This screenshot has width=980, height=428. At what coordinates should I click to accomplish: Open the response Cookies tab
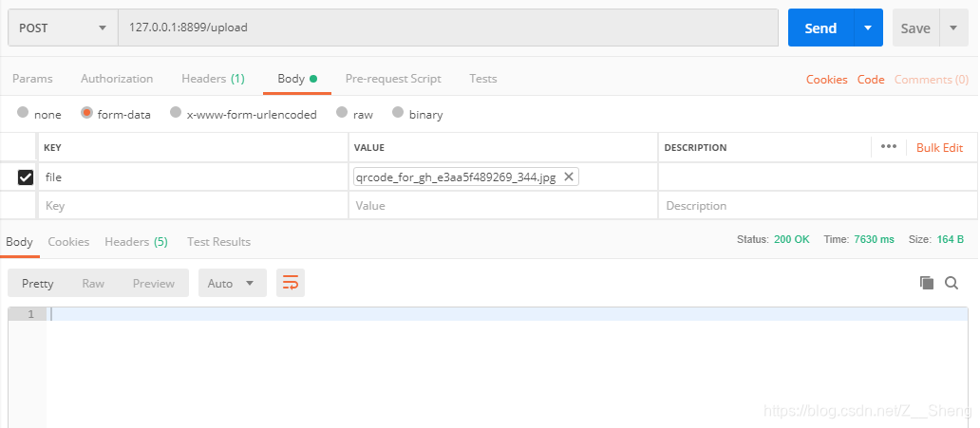[x=68, y=242]
